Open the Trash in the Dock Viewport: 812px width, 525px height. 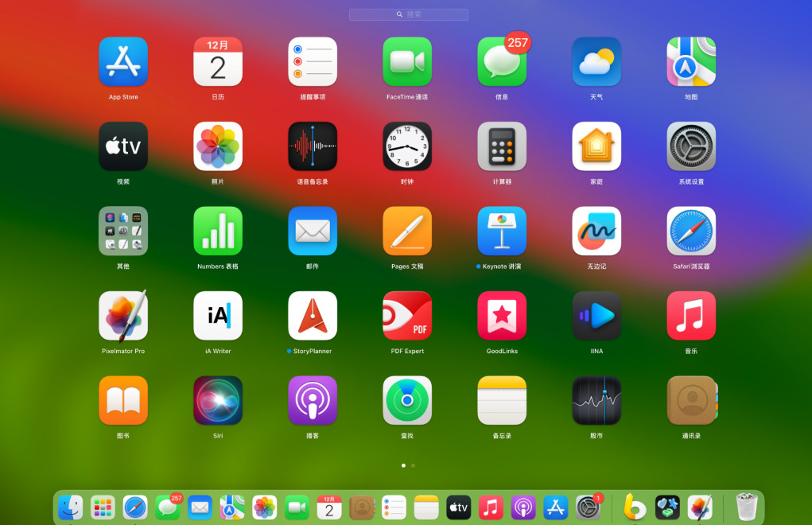746,507
